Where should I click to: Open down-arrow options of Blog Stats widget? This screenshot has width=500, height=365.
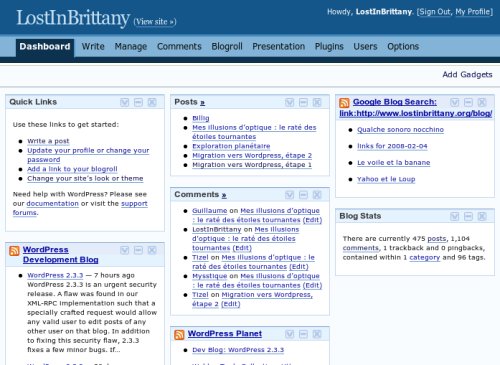(455, 217)
